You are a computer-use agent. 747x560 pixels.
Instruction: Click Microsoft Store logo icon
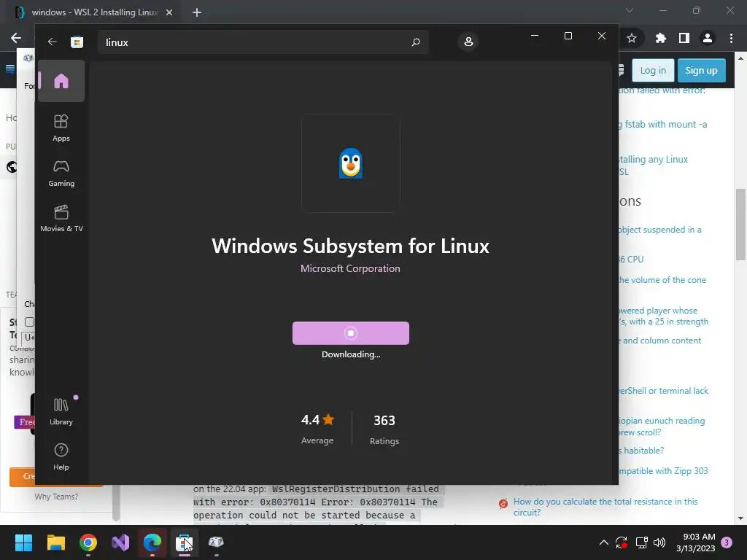click(77, 42)
